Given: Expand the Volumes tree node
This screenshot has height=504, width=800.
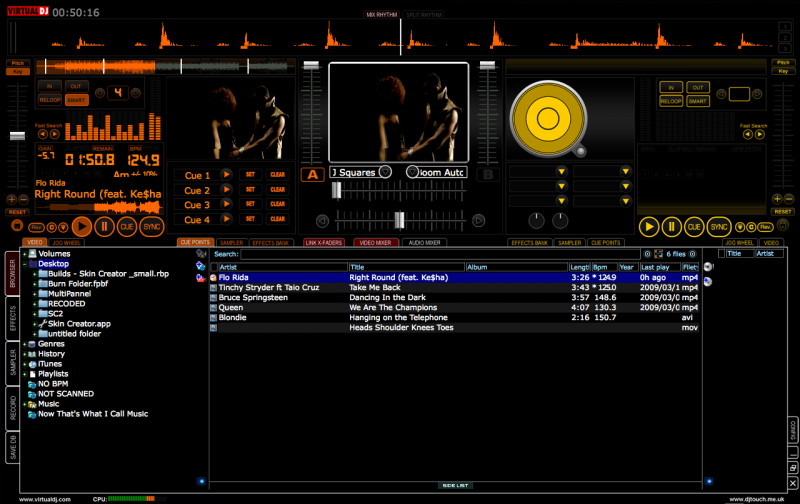Looking at the screenshot, I should tap(24, 254).
